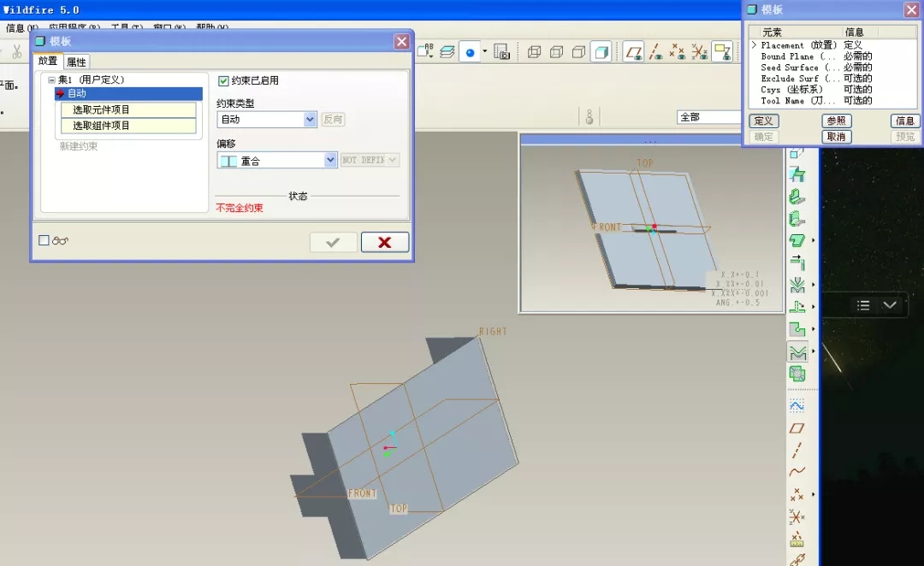
Task: Click the traffic light regeneration icon
Action: pyautogui.click(x=589, y=116)
